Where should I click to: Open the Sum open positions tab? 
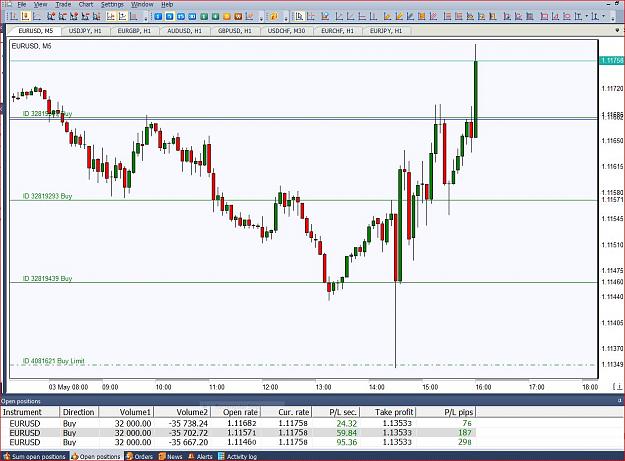[x=35, y=456]
